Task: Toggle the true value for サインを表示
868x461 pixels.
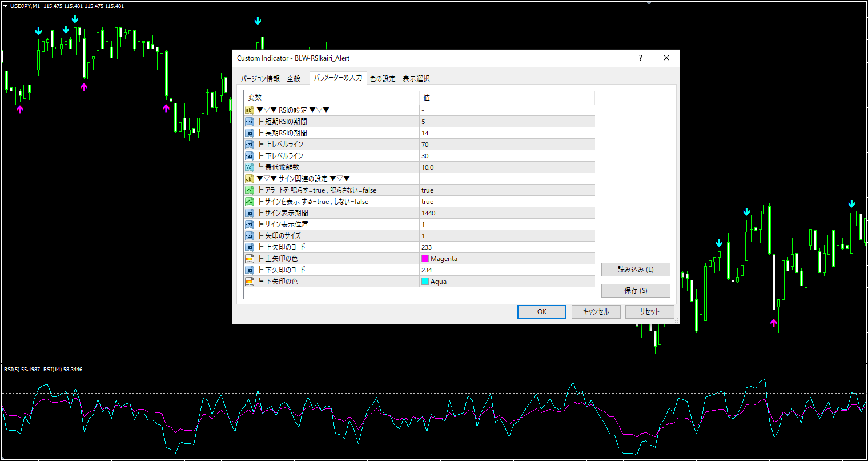Action: tap(507, 202)
